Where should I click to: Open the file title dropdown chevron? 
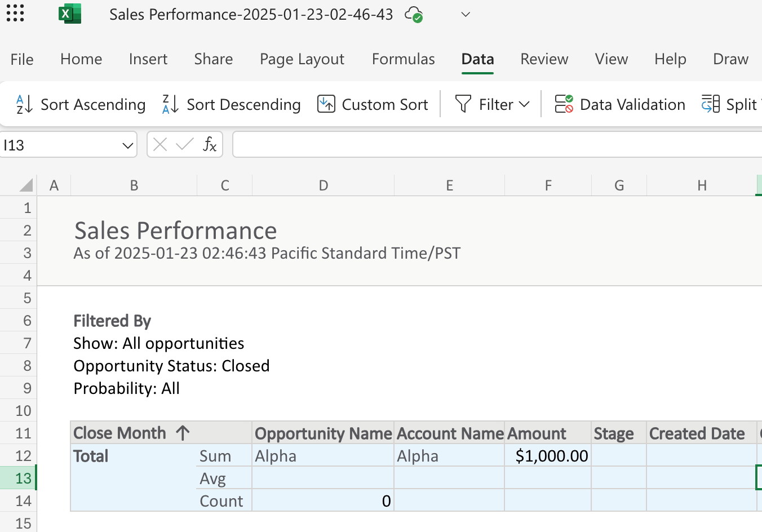pos(466,15)
